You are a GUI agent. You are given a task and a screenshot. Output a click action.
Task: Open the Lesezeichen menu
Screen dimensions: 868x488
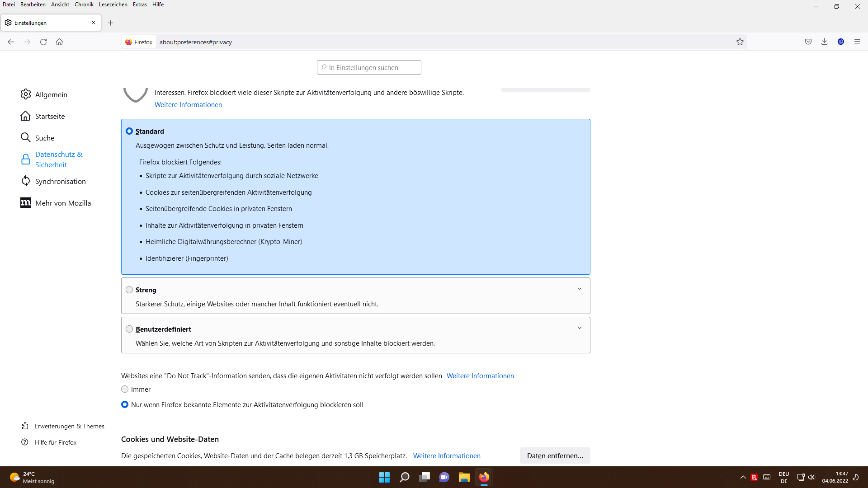(113, 5)
